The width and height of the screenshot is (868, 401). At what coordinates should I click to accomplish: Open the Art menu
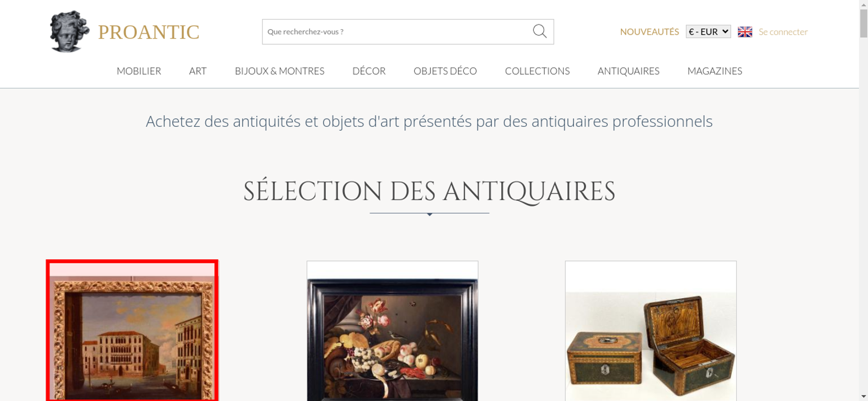(198, 71)
